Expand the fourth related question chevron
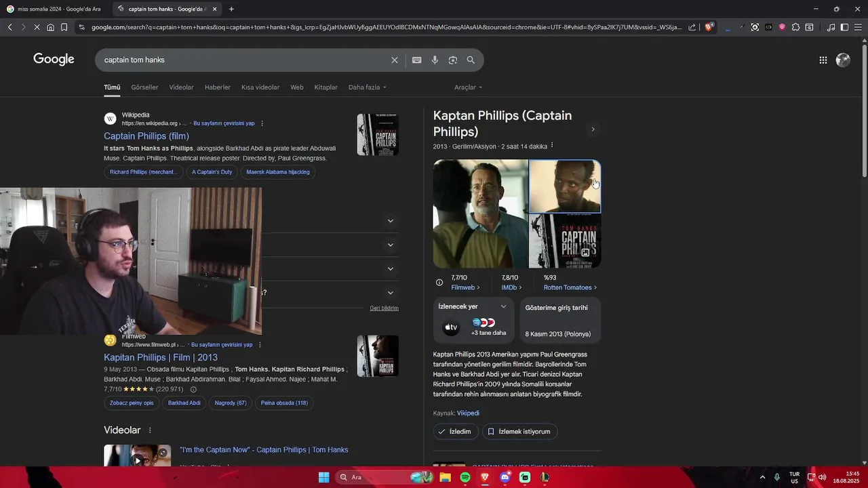Screen dimensions: 868x488 click(391, 293)
